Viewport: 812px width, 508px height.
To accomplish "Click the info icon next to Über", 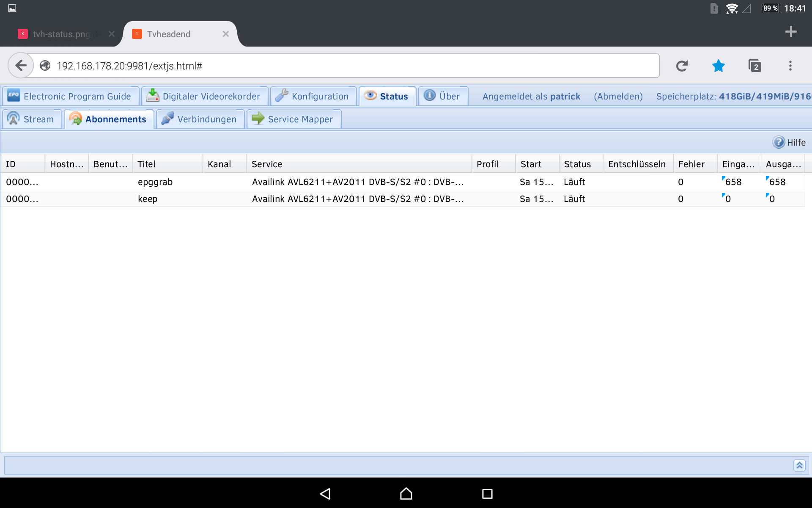I will tap(430, 95).
